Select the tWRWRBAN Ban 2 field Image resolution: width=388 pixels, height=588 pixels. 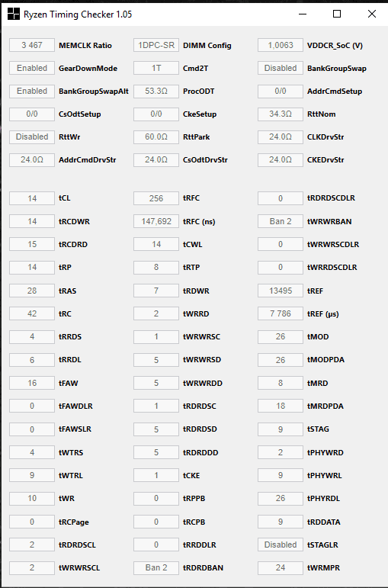pyautogui.click(x=281, y=222)
